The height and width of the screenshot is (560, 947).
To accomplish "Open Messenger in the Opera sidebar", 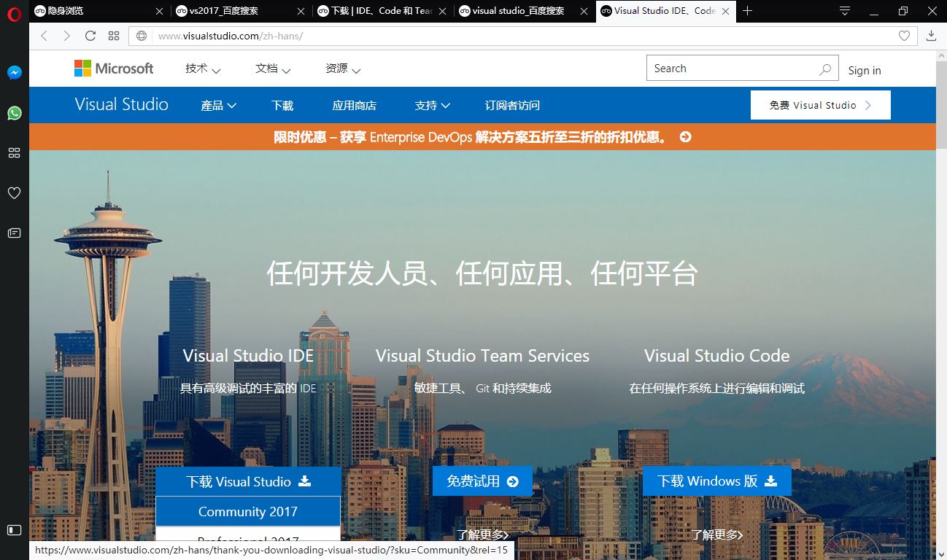I will click(14, 73).
